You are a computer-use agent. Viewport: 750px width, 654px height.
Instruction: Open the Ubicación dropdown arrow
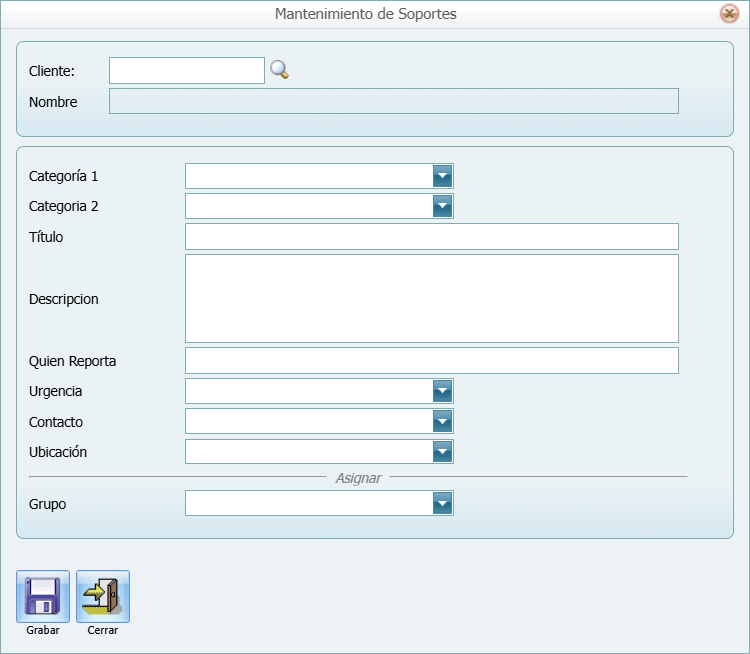click(x=442, y=452)
